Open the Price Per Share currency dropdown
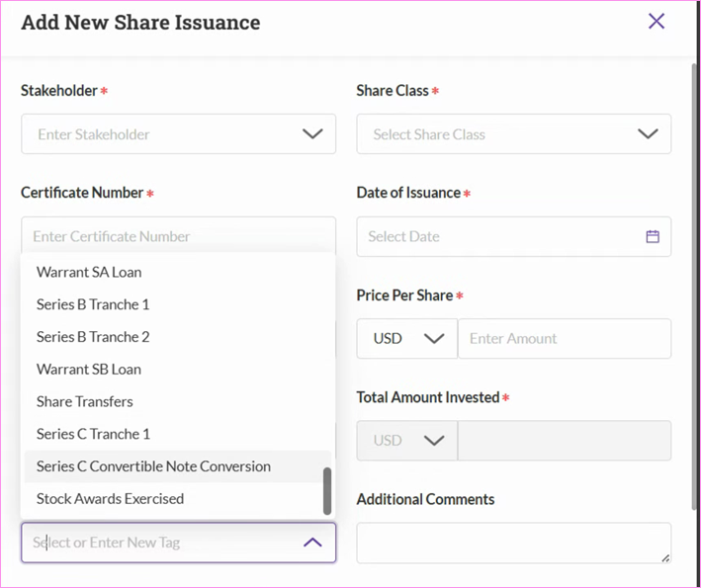Viewport: 701px width, 588px height. (406, 338)
